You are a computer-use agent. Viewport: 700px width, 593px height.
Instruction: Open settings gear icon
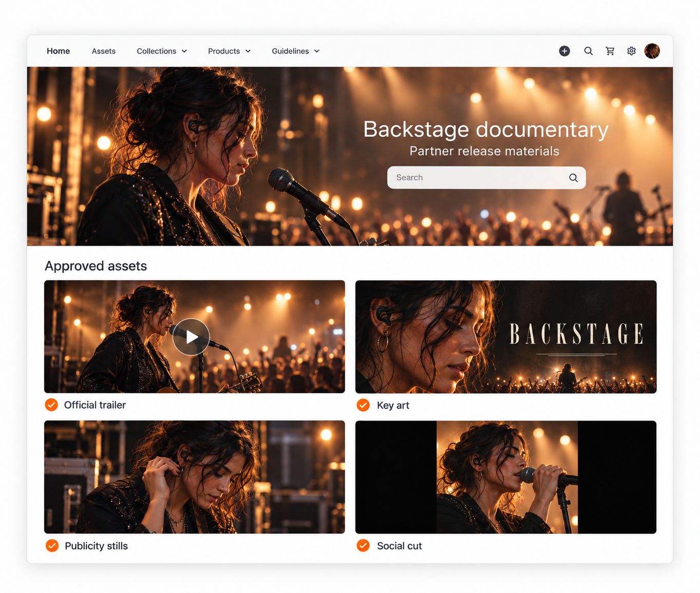pyautogui.click(x=632, y=51)
